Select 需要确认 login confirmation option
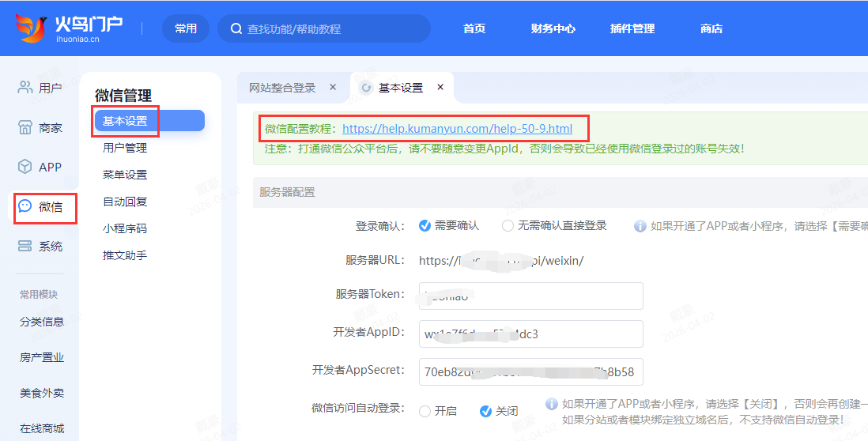This screenshot has width=868, height=441. point(425,226)
